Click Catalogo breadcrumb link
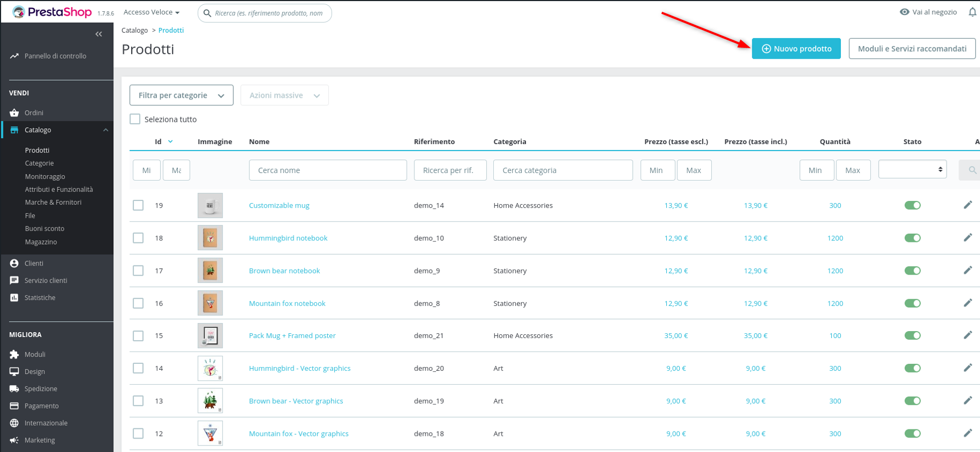The width and height of the screenshot is (980, 452). click(135, 30)
